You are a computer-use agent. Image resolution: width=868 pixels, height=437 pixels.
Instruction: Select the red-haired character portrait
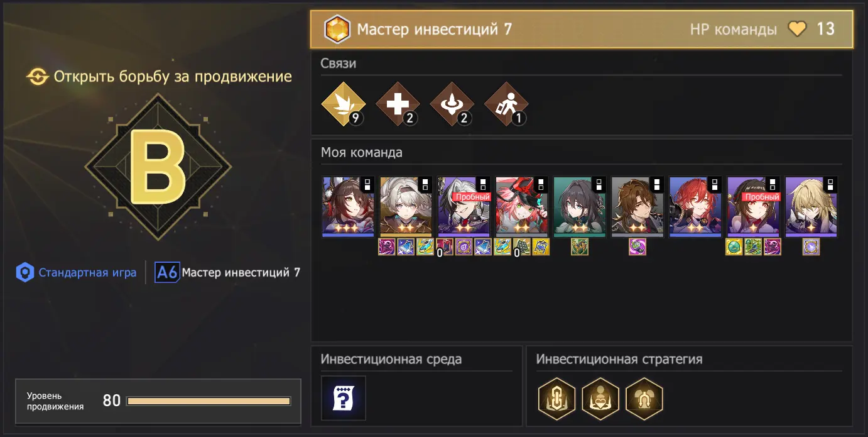pos(695,207)
